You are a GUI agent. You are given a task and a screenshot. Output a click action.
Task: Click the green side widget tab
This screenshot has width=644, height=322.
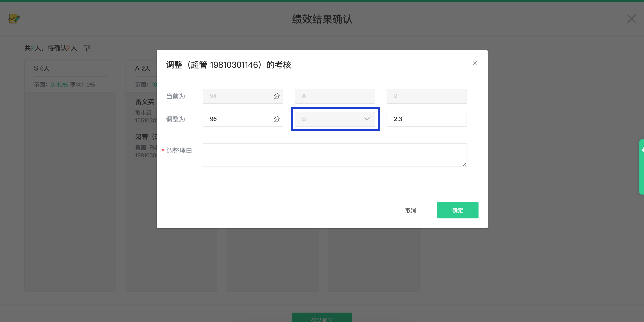[x=641, y=167]
